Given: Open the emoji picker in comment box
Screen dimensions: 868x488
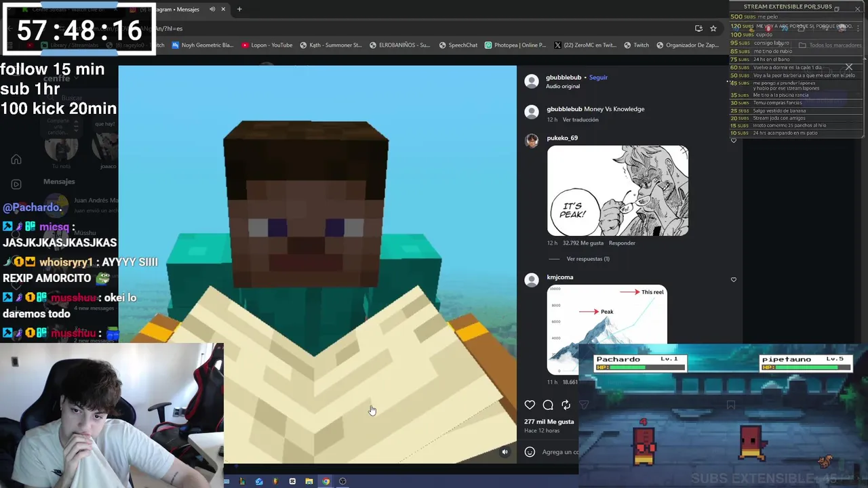Looking at the screenshot, I should (x=530, y=452).
